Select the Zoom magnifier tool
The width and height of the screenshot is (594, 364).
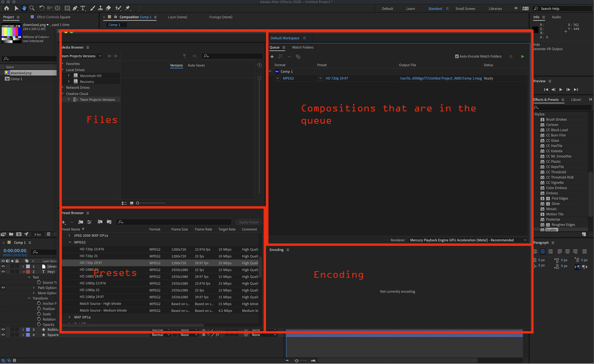click(x=32, y=8)
